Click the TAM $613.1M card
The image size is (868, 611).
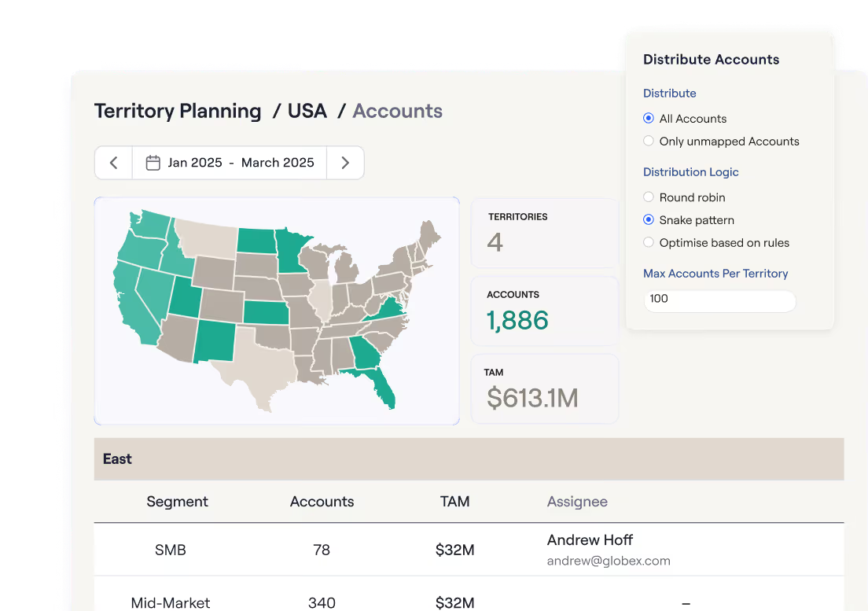(545, 389)
